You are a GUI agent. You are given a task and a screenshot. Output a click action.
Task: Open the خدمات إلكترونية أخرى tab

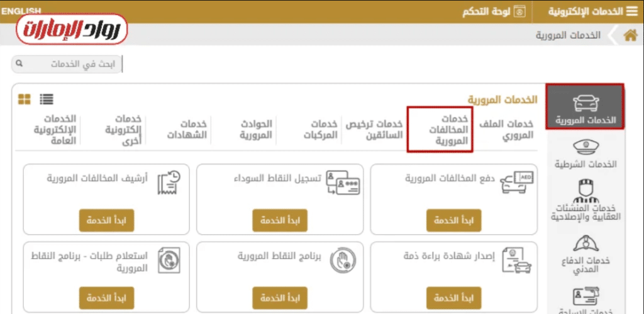point(122,129)
